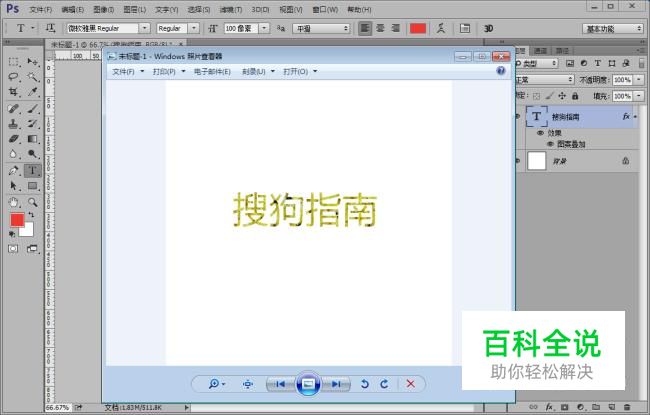Align text right
The image size is (650, 415).
point(395,28)
